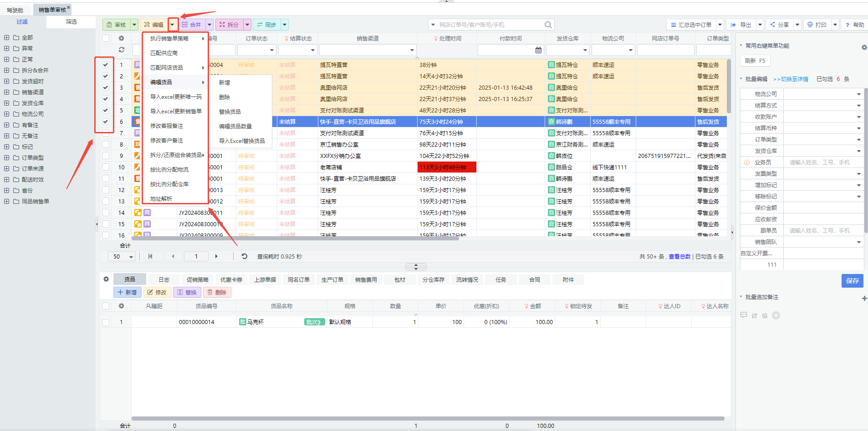Click the blue 保存 button
Image resolution: width=868 pixels, height=431 pixels.
[x=852, y=281]
